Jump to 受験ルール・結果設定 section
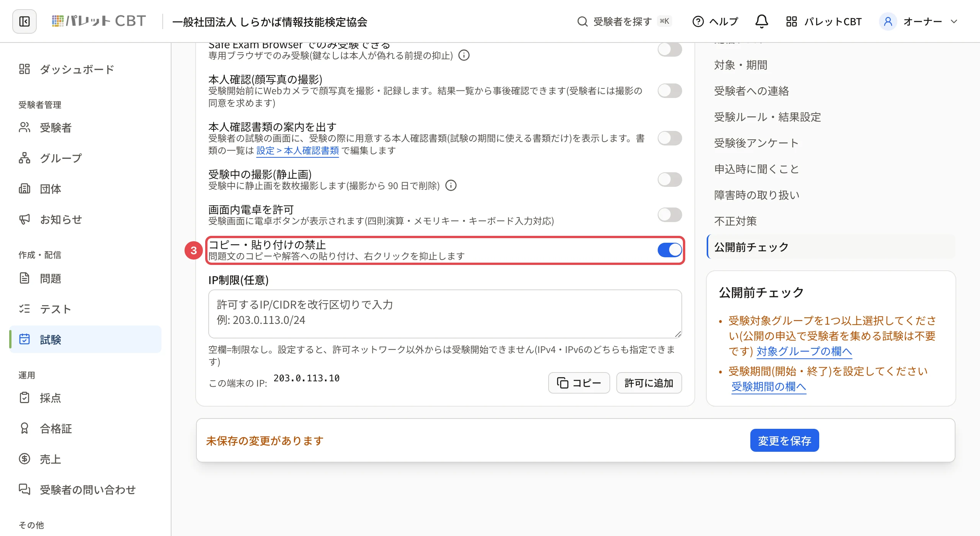Viewport: 980px width, 536px height. pyautogui.click(x=768, y=117)
